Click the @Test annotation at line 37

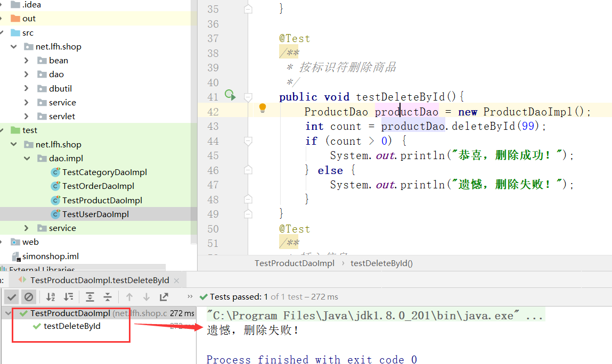pos(295,39)
